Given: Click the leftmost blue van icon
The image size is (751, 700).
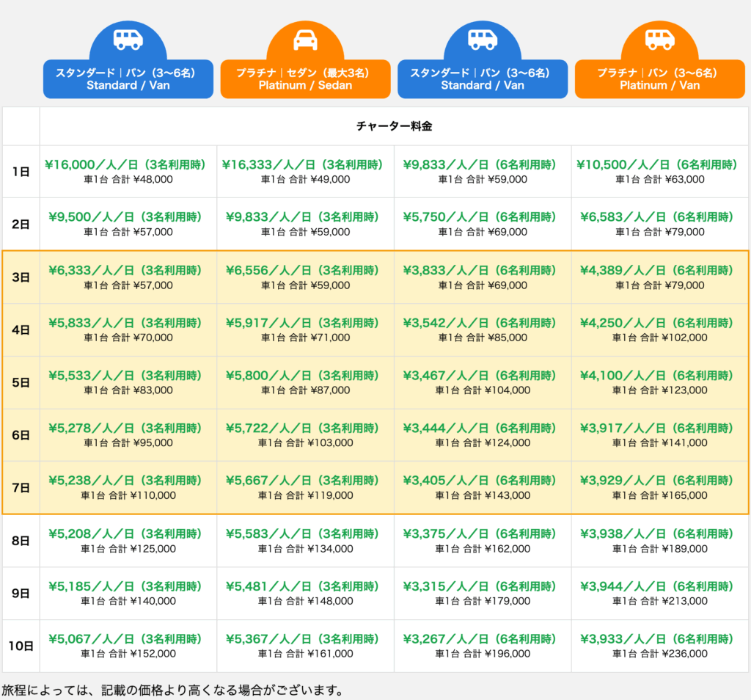Looking at the screenshot, I should [128, 40].
